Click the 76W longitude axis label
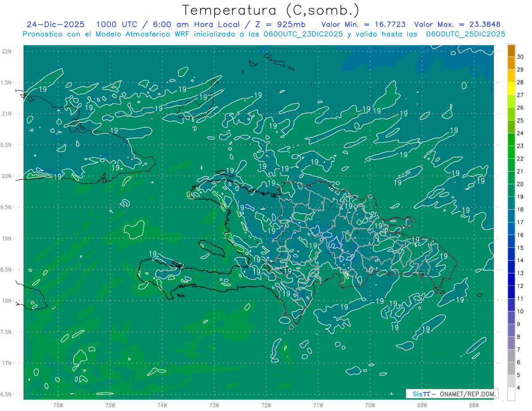Image resolution: width=532 pixels, height=411 pixels. tap(58, 405)
